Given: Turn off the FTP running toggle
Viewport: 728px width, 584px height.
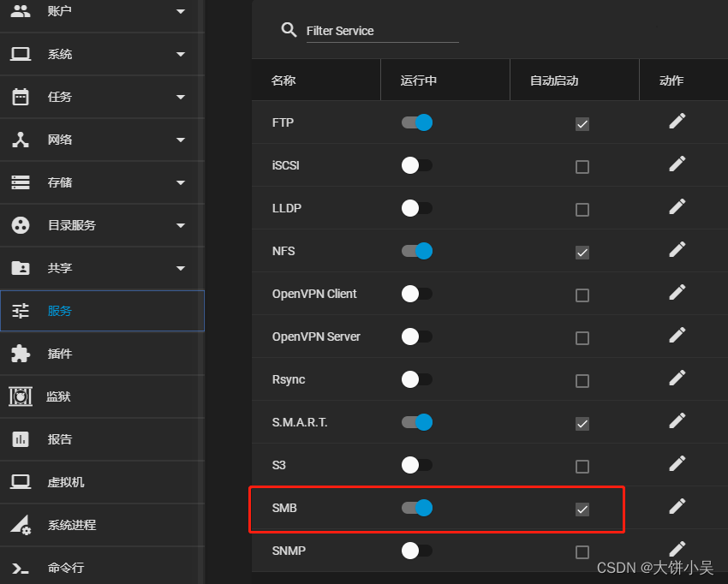Looking at the screenshot, I should [417, 122].
